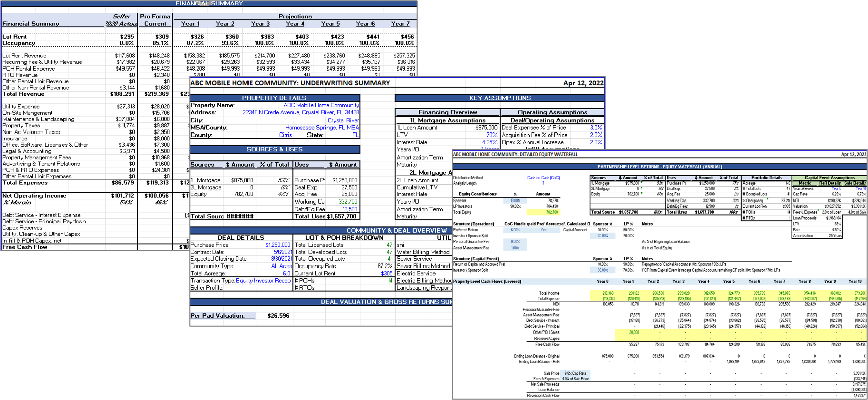Click the Maintenance & Landscaping row label
This screenshot has height=400, width=868.
tap(38, 119)
